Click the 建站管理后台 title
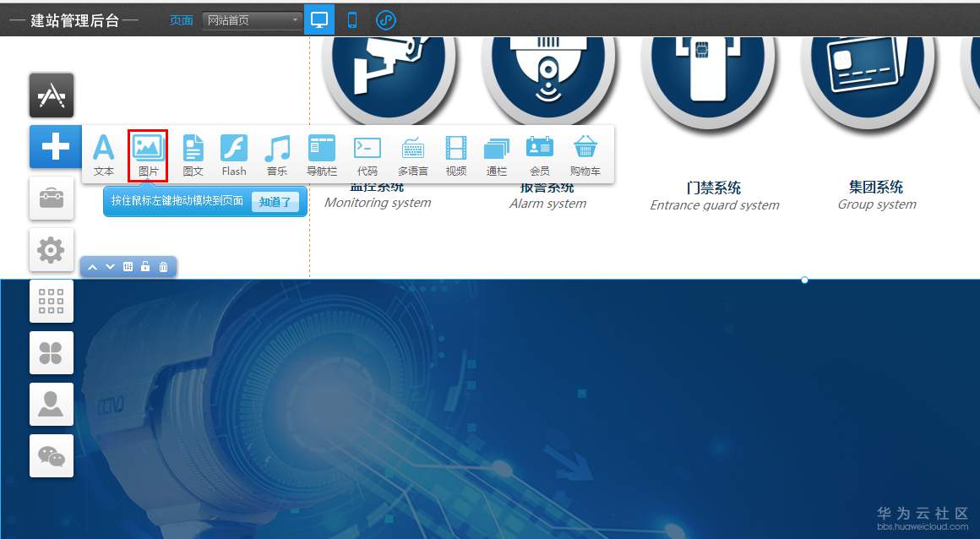This screenshot has height=539, width=980. point(75,20)
